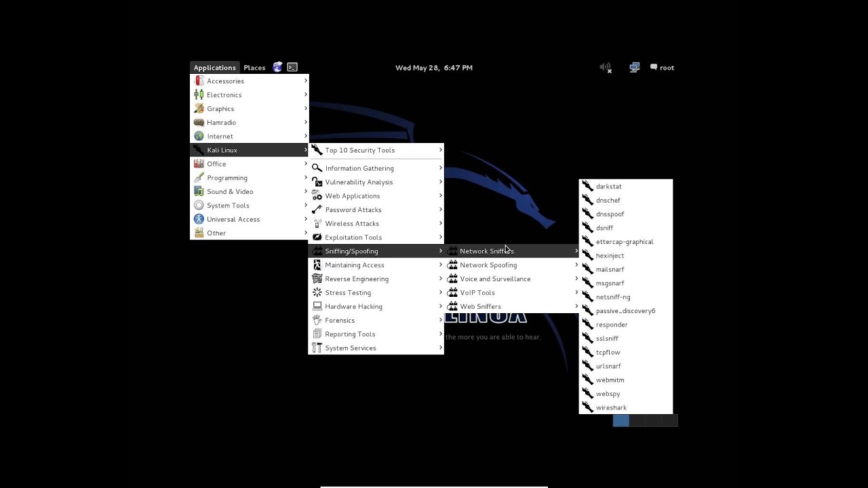The height and width of the screenshot is (488, 868).
Task: Click the Voice and Surveillance icon
Action: [x=452, y=279]
